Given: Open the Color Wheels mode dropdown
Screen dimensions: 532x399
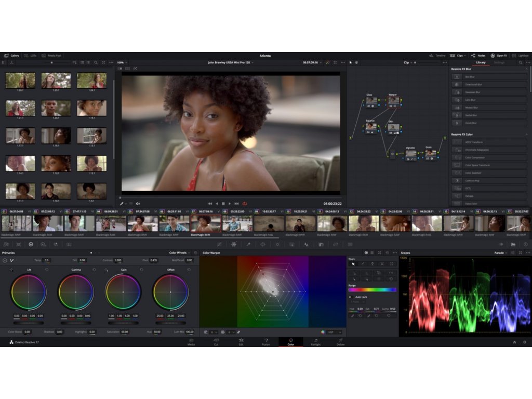Looking at the screenshot, I should pos(180,253).
